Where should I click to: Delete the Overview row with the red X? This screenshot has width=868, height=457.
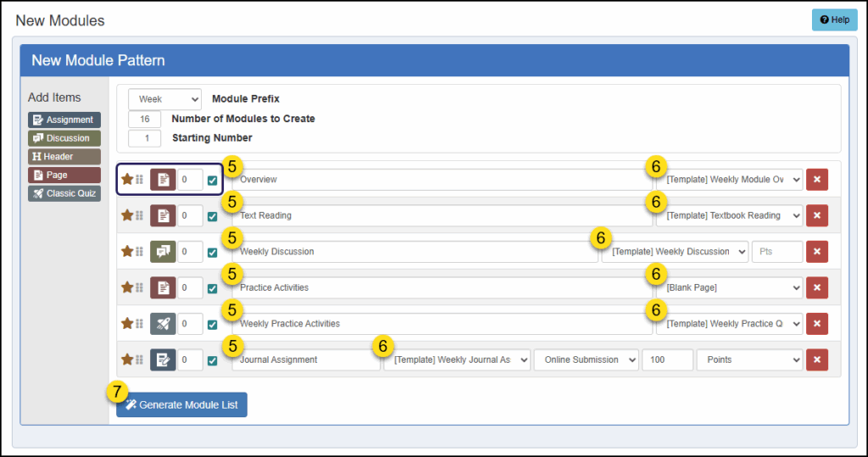point(817,180)
